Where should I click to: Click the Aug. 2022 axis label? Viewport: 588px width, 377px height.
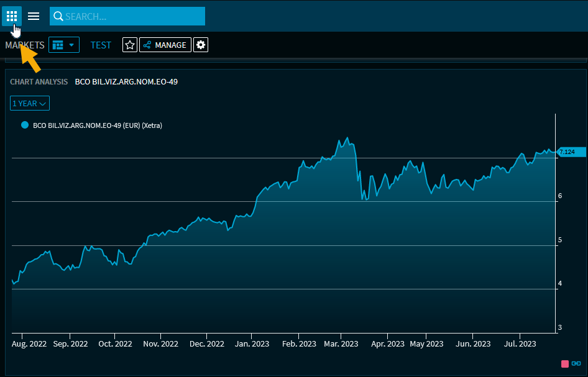coord(29,343)
